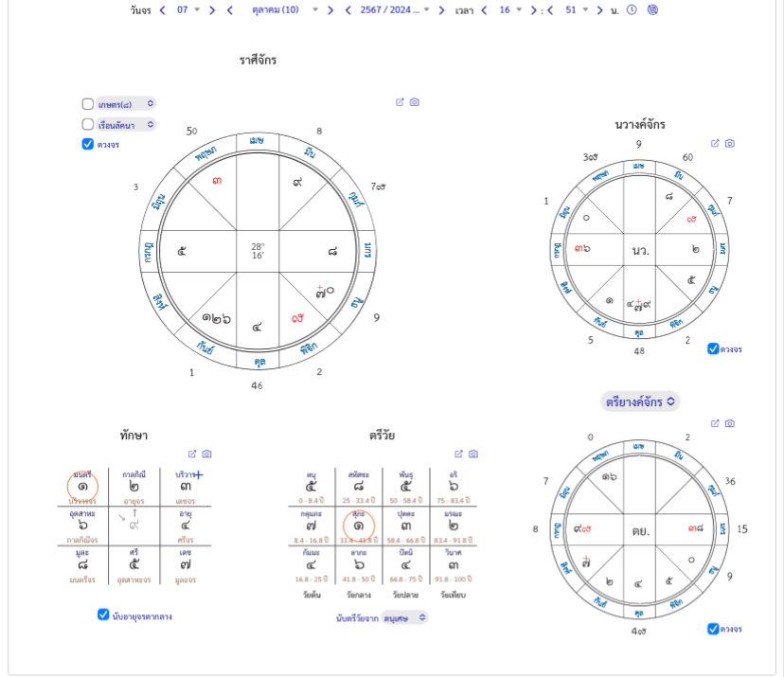Viewport: 784px width, 677px height.
Task: Click the clock icon to set current time
Action: (x=632, y=9)
